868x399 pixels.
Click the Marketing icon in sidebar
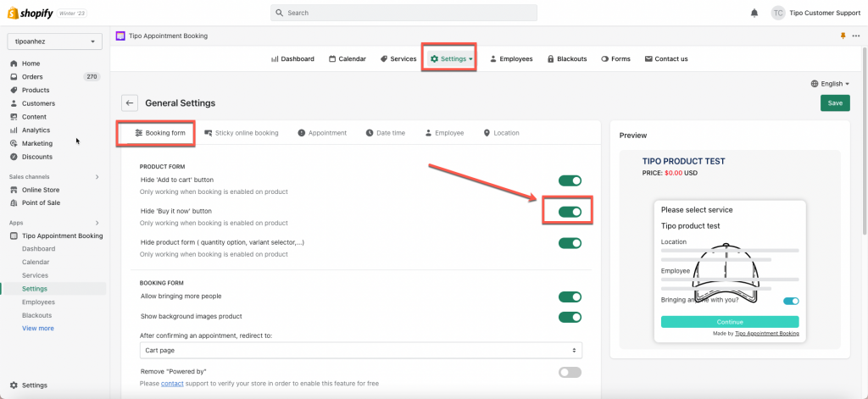14,143
